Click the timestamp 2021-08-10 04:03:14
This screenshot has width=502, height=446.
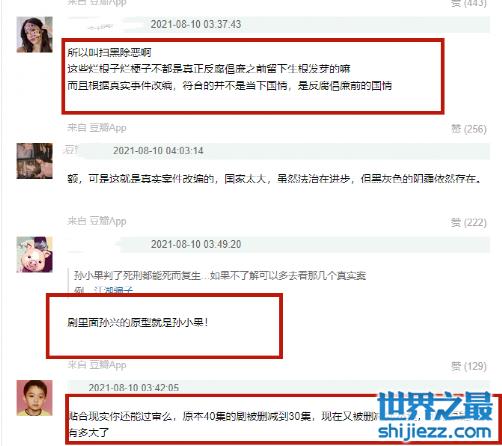158,151
